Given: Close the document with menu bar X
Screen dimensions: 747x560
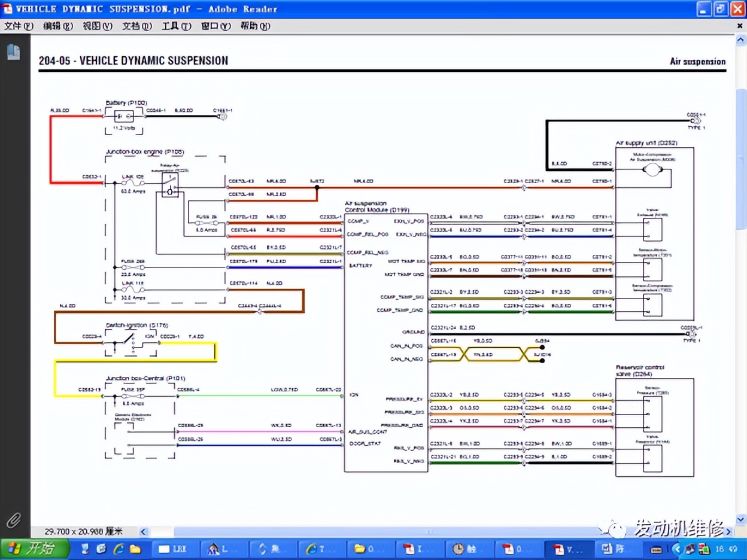Looking at the screenshot, I should (x=740, y=26).
